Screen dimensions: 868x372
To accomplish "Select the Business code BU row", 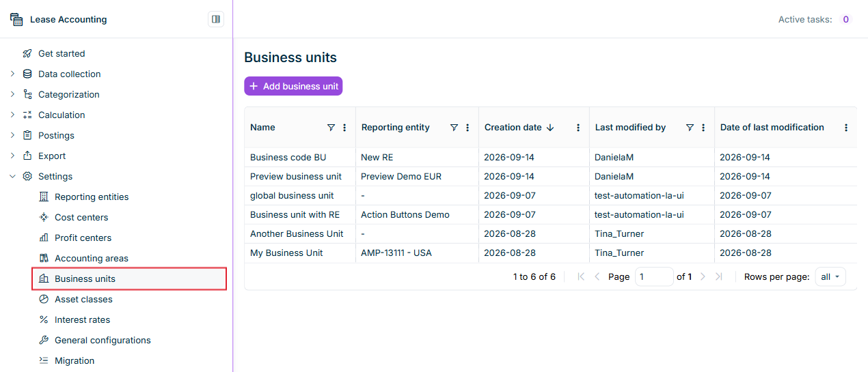I will [x=550, y=157].
